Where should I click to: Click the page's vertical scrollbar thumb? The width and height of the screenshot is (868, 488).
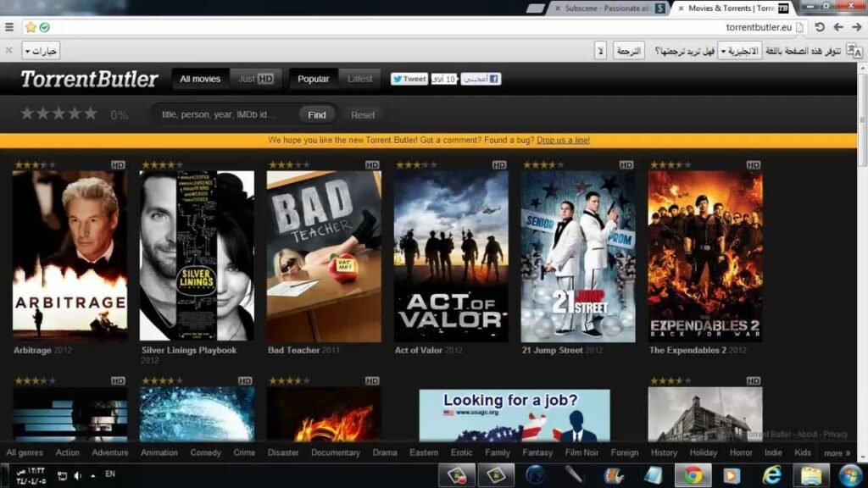click(862, 119)
